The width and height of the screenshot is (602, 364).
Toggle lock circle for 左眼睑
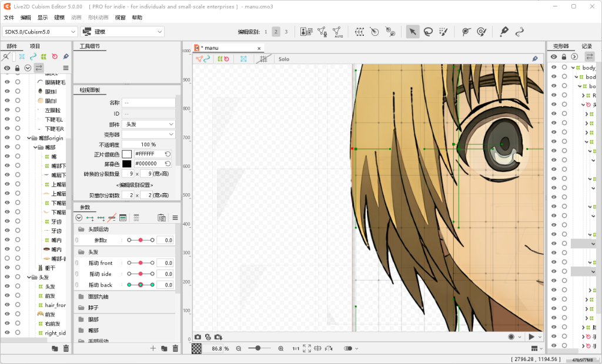pos(18,110)
